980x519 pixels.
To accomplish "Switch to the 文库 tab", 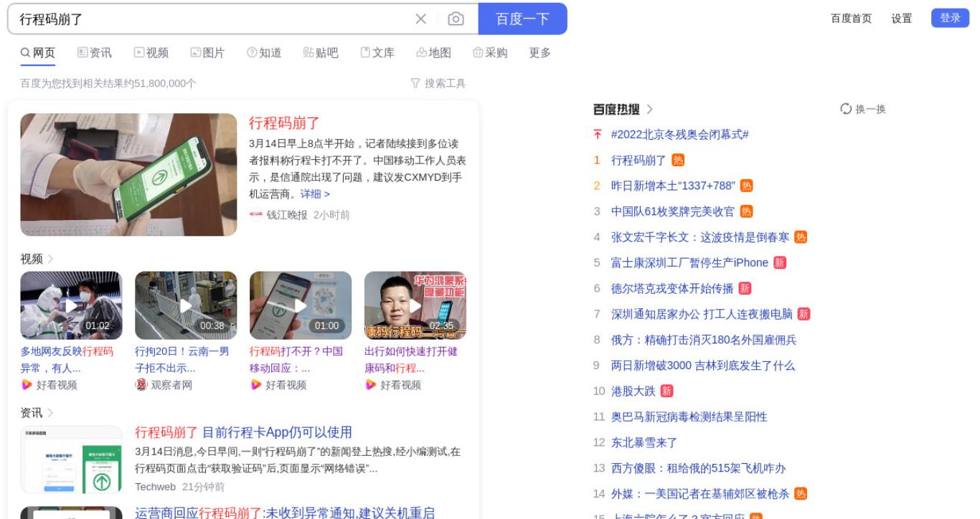I will [x=377, y=53].
